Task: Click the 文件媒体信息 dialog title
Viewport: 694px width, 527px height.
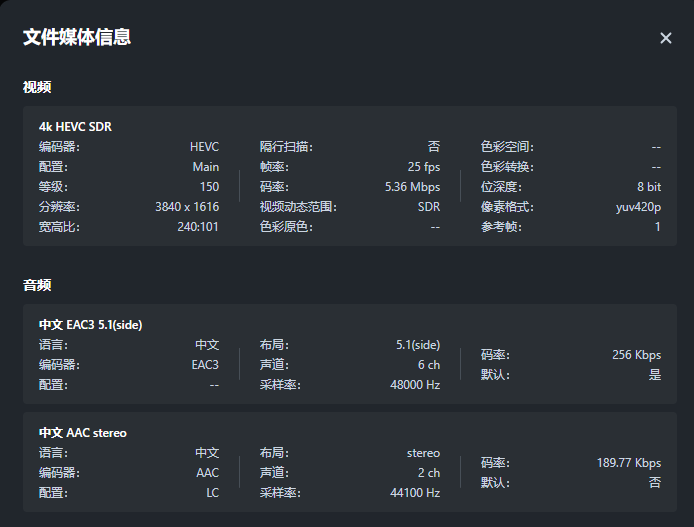Action: 77,38
